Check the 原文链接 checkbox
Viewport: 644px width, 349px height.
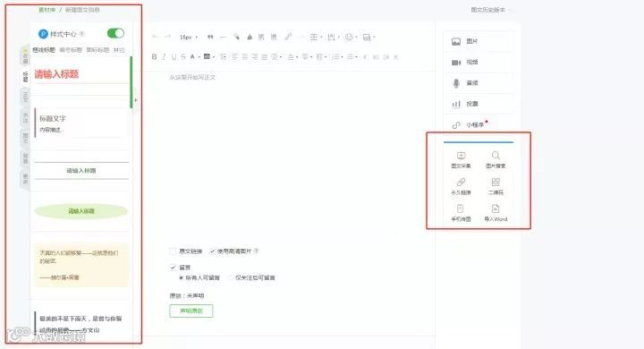pyautogui.click(x=173, y=251)
